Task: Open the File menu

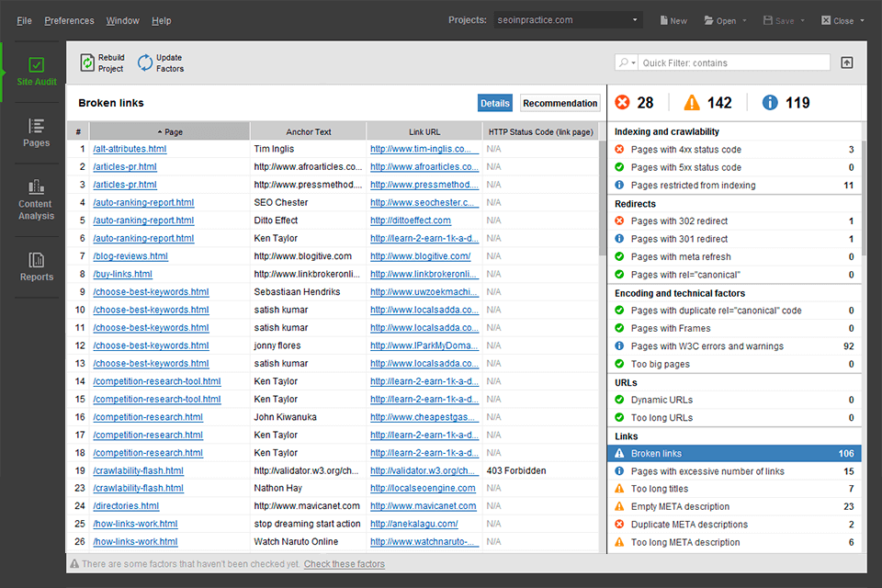Action: pyautogui.click(x=24, y=20)
